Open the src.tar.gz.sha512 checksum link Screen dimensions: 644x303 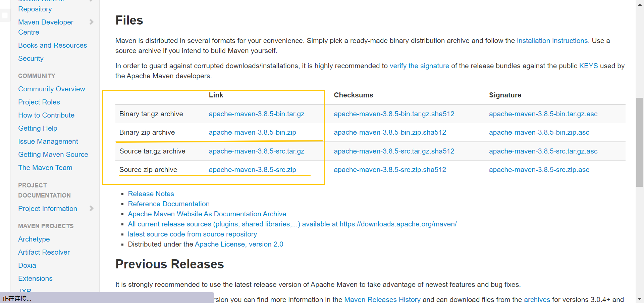(394, 151)
